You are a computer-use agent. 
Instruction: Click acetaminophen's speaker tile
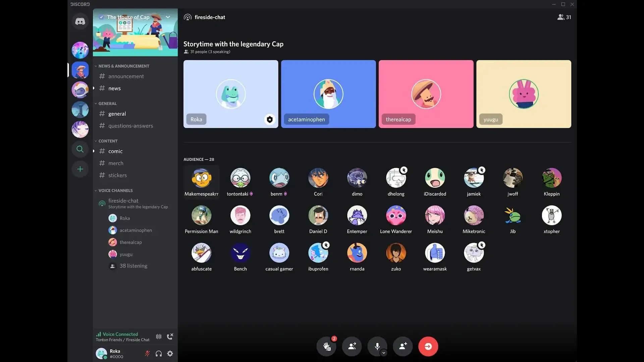click(328, 94)
